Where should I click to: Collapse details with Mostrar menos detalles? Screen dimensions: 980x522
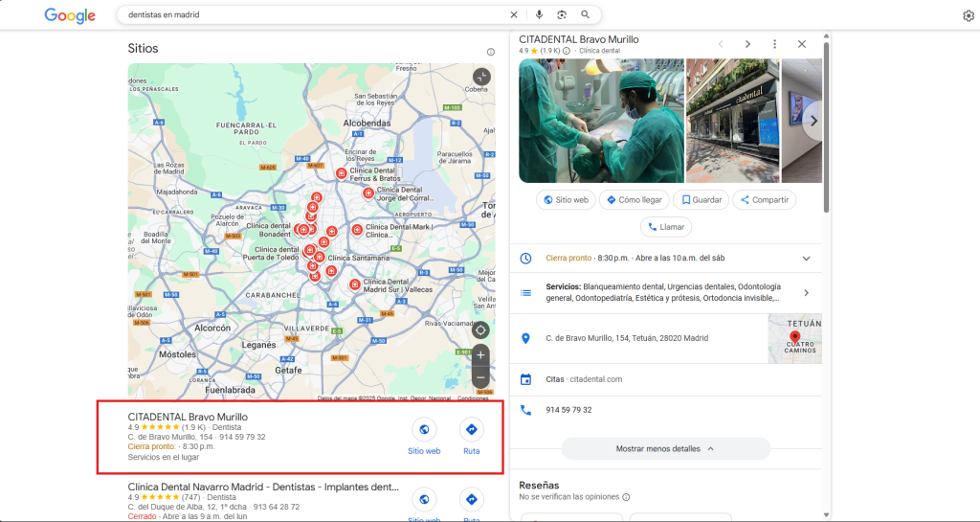click(x=666, y=449)
